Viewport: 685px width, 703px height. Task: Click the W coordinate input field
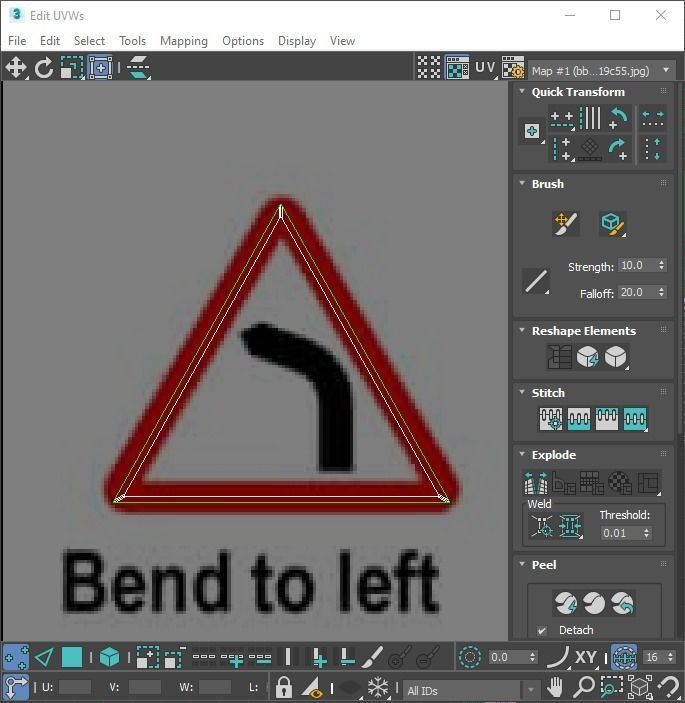pos(215,687)
